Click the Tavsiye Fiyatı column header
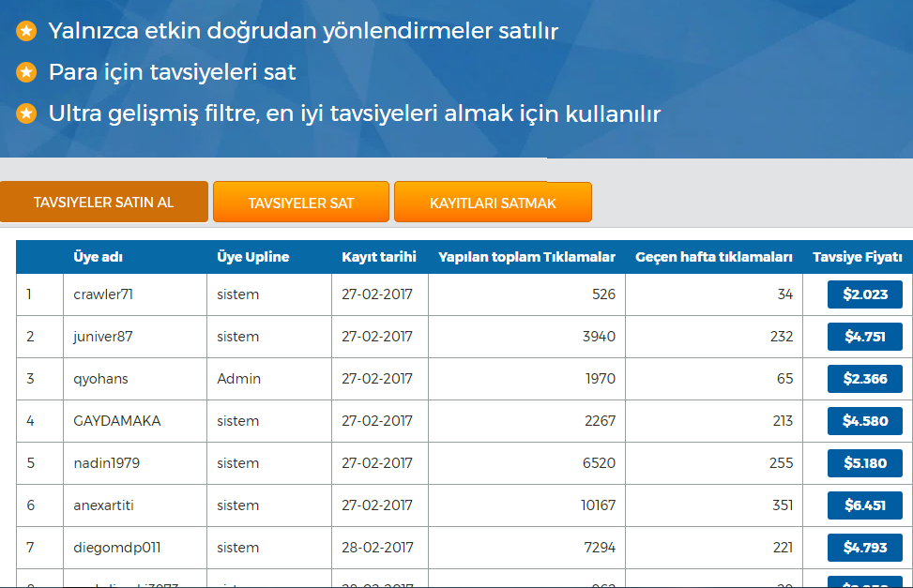Viewport: 913px width, 588px height. (x=857, y=257)
